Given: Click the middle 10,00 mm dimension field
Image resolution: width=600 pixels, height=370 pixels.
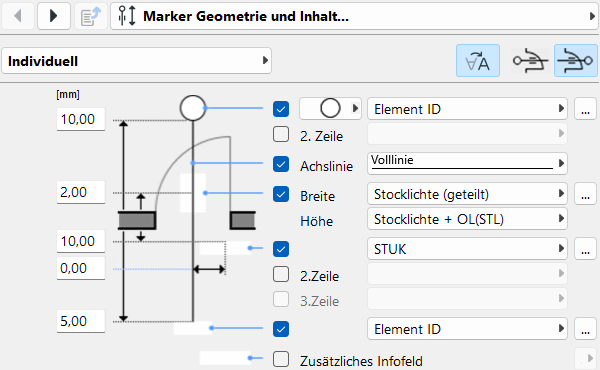Looking at the screenshot, I should tap(81, 241).
